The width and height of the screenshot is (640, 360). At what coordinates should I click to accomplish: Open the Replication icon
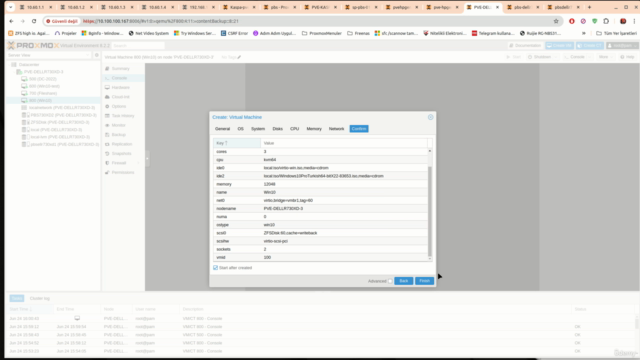click(107, 144)
